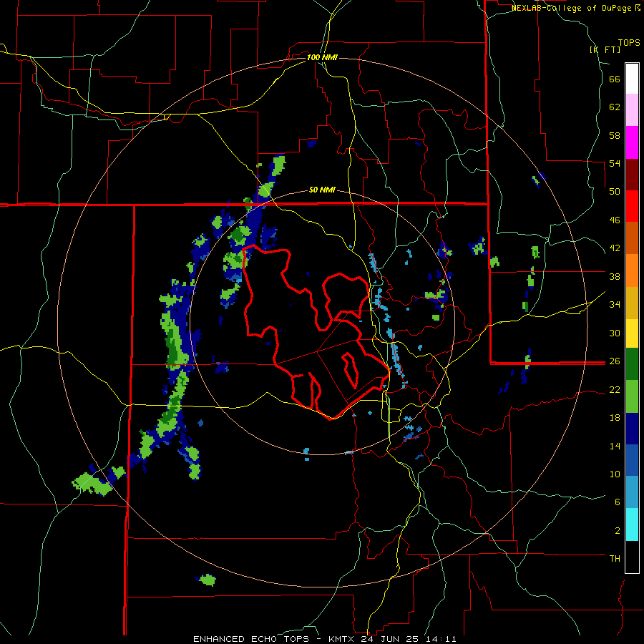Click the legend value "42"

pos(615,248)
